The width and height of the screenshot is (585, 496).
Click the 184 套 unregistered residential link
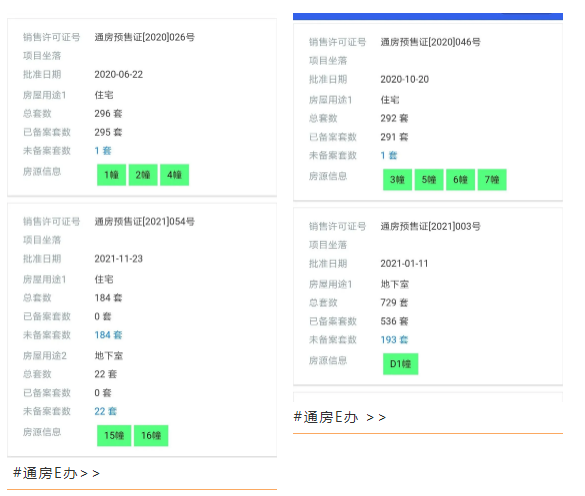(108, 335)
